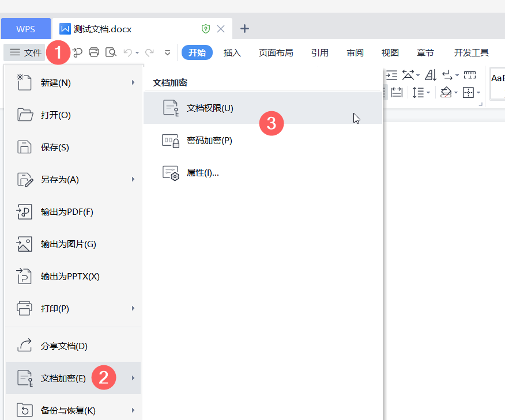The width and height of the screenshot is (505, 420).
Task: Click the redo arrow icon
Action: (149, 52)
